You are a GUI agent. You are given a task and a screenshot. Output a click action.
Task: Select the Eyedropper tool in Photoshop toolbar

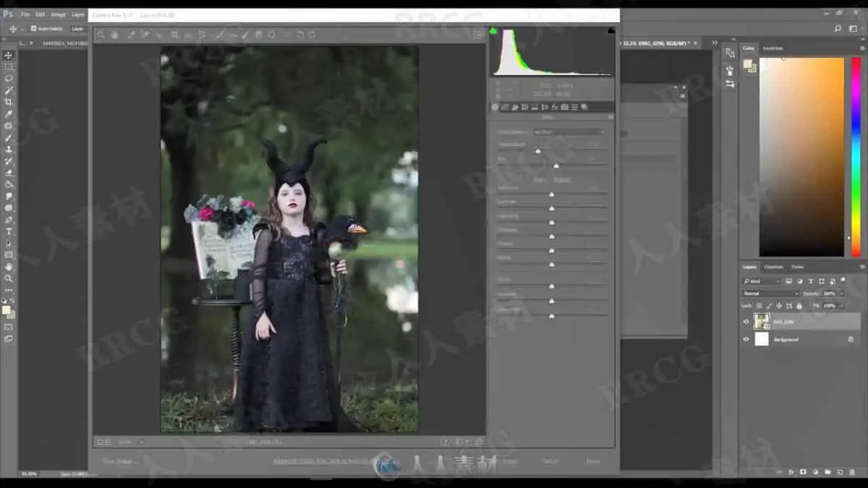point(9,114)
